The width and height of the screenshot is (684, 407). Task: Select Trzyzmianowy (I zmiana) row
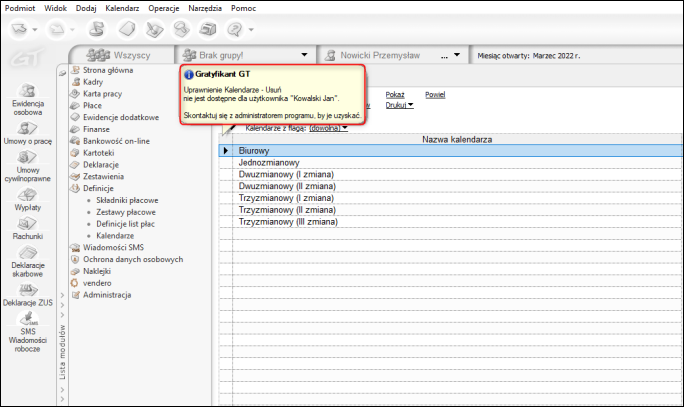point(451,198)
